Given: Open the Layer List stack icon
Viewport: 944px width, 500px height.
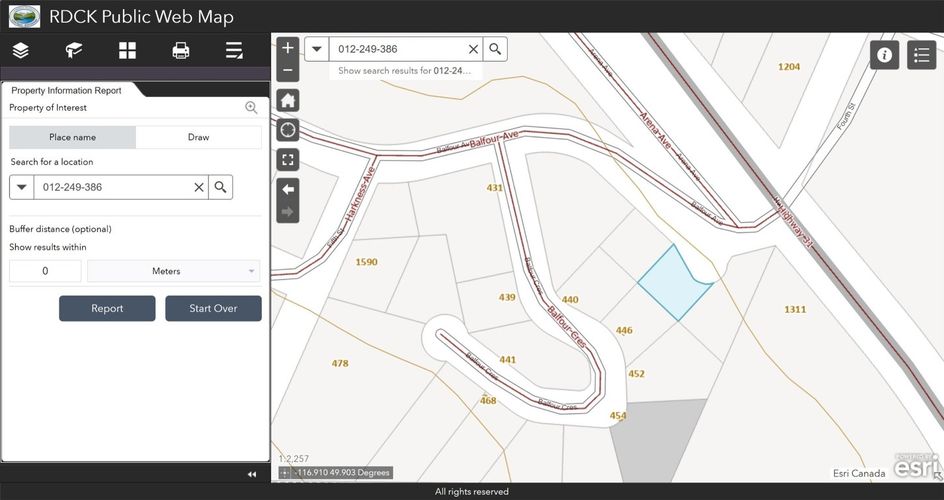Looking at the screenshot, I should coord(21,51).
